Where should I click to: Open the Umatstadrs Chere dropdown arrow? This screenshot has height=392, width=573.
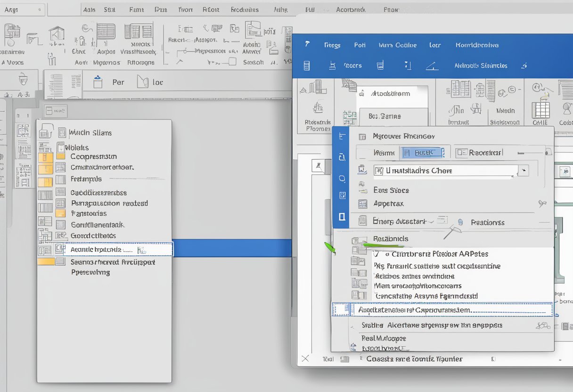(523, 171)
